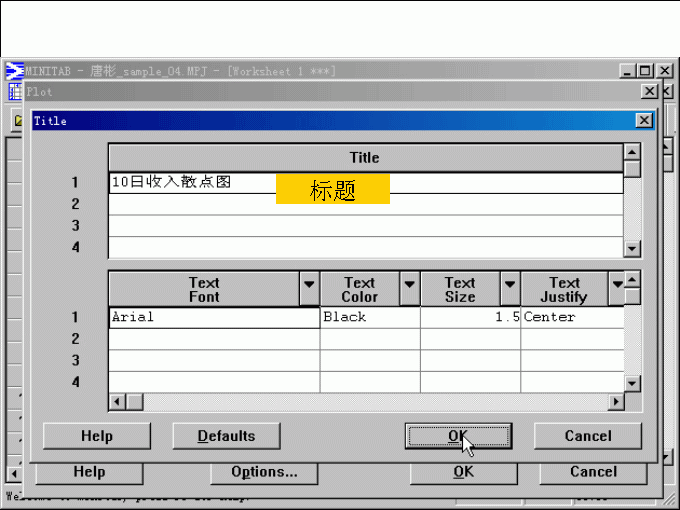Viewport: 680px width, 510px height.
Task: Click Options button in Plot dialog
Action: pyautogui.click(x=264, y=472)
